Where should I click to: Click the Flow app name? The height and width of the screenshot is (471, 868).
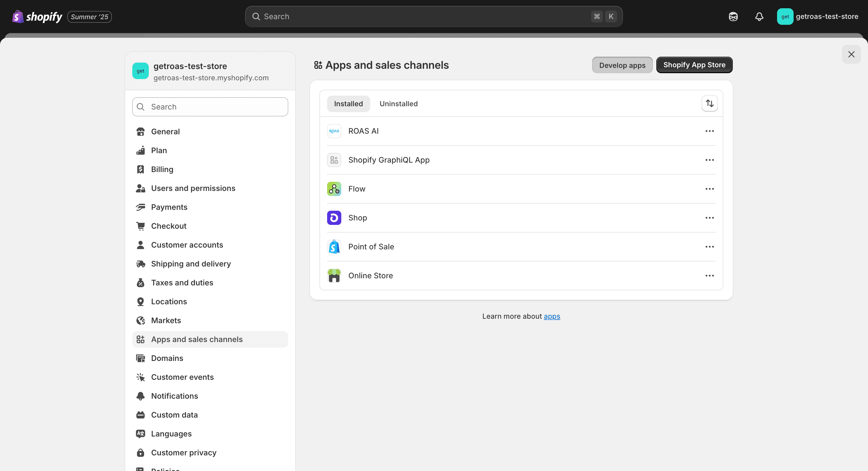click(357, 189)
